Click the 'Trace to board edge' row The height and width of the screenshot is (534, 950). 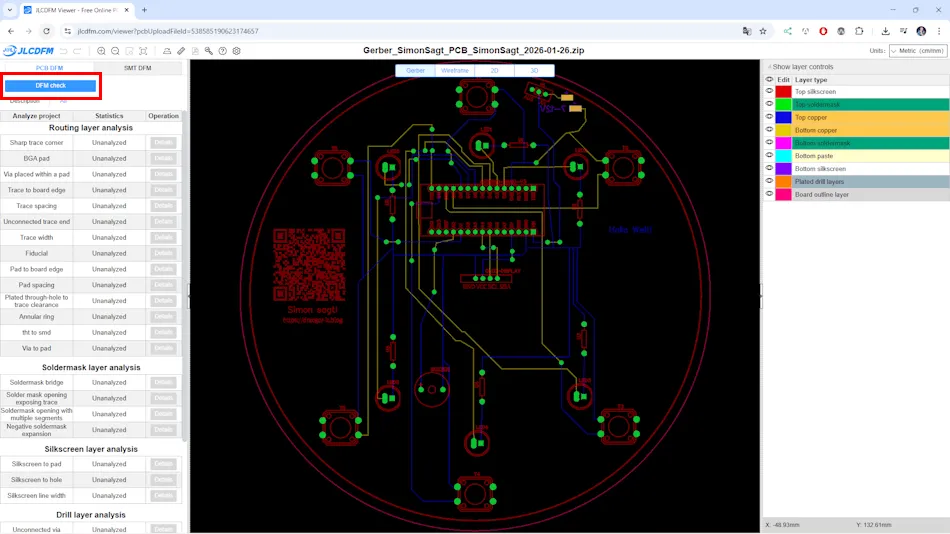(91, 190)
